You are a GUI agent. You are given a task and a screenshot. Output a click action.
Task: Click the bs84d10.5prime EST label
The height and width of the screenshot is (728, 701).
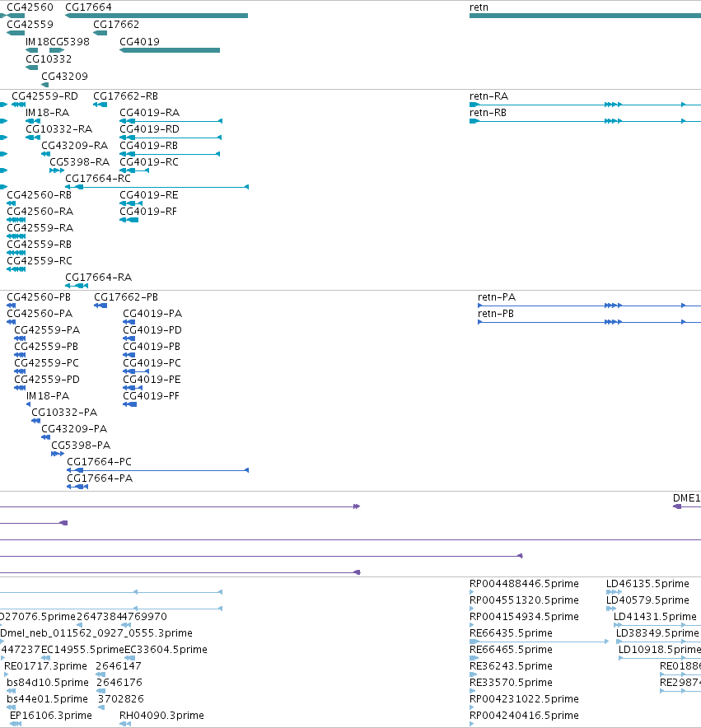[x=48, y=683]
